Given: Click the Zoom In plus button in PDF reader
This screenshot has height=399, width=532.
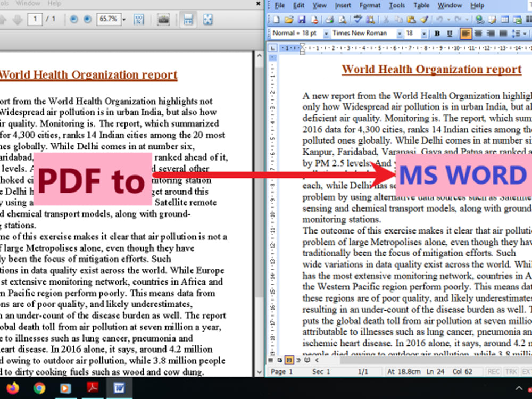Looking at the screenshot, I should [88, 19].
